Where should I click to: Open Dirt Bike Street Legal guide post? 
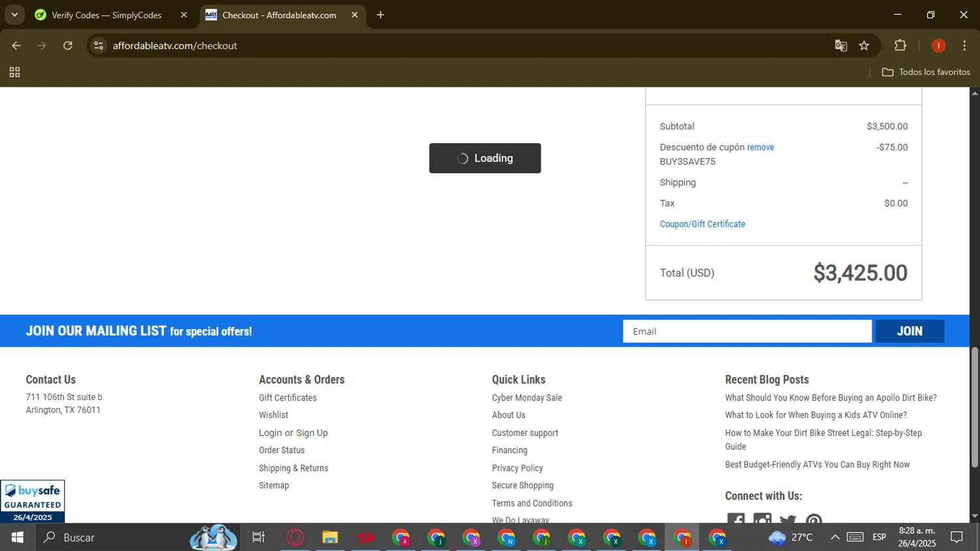click(x=823, y=440)
